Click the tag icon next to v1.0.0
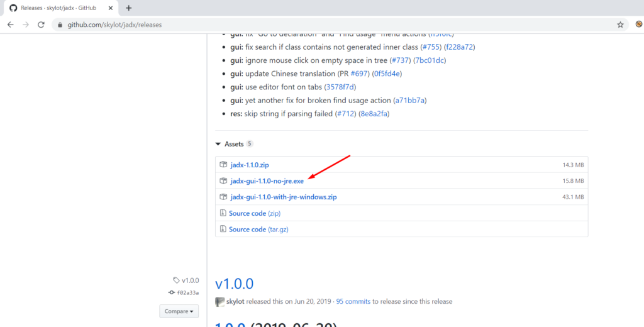The height and width of the screenshot is (327, 644). pyautogui.click(x=176, y=280)
